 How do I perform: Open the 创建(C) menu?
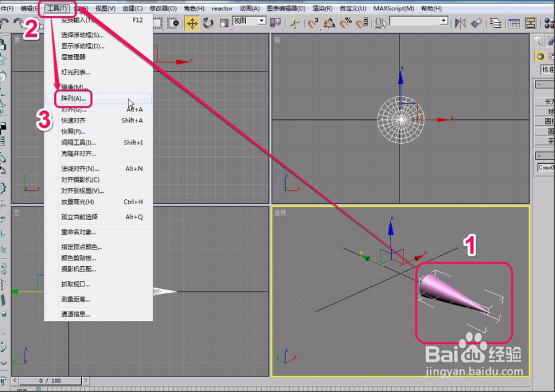coord(132,8)
